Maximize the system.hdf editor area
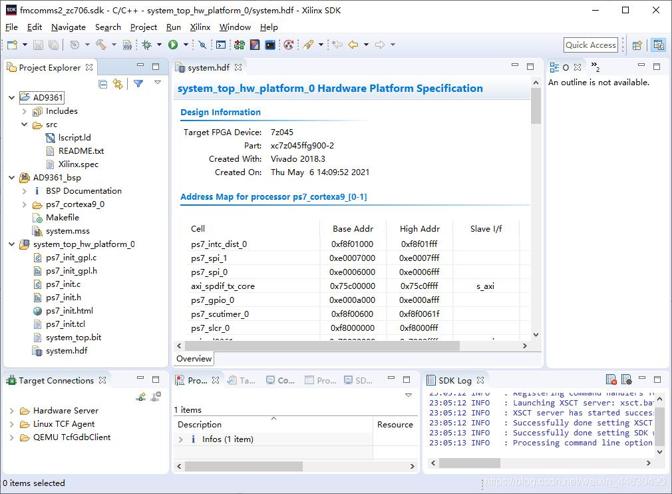The width and height of the screenshot is (672, 494). pyautogui.click(x=531, y=66)
